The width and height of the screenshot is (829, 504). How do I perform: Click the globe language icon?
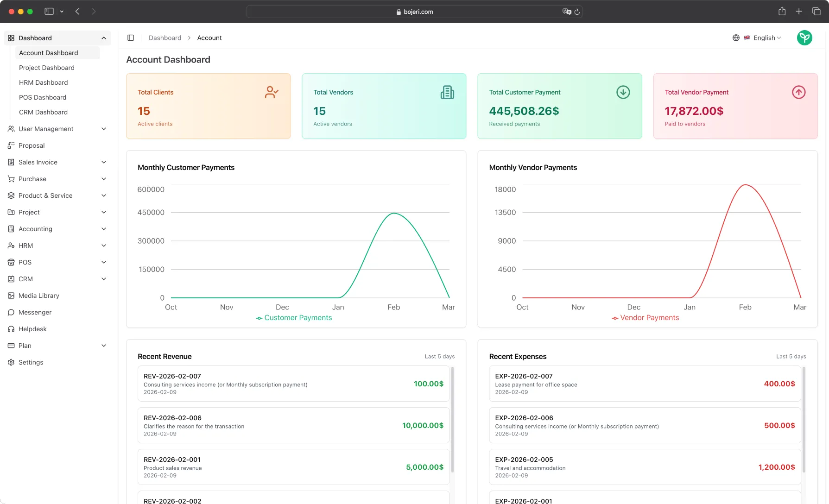pos(736,38)
